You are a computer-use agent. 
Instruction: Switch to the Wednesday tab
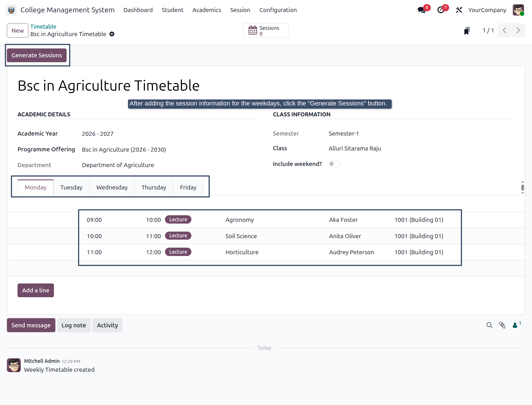[112, 187]
